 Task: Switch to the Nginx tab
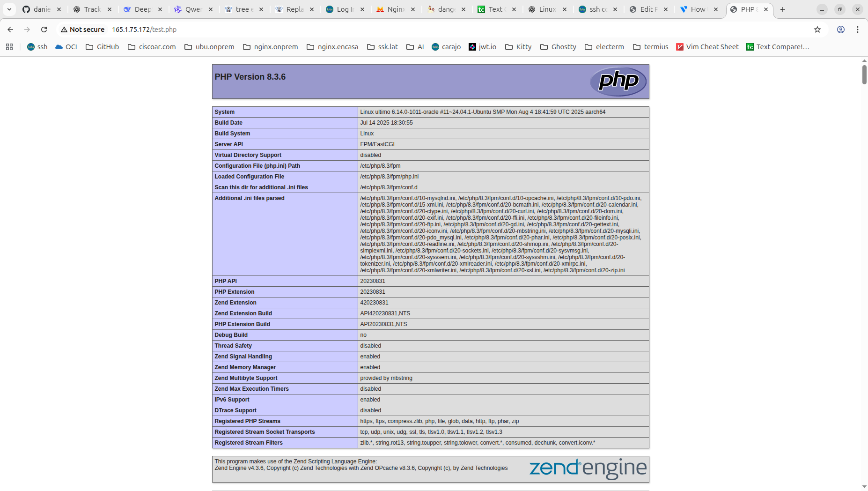coord(391,9)
